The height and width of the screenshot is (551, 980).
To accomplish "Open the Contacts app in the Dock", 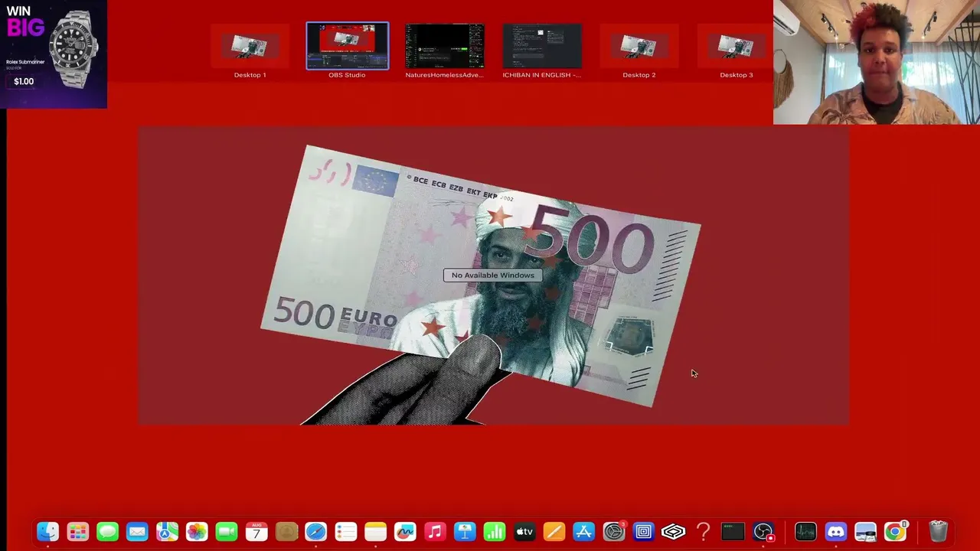I will pyautogui.click(x=286, y=532).
